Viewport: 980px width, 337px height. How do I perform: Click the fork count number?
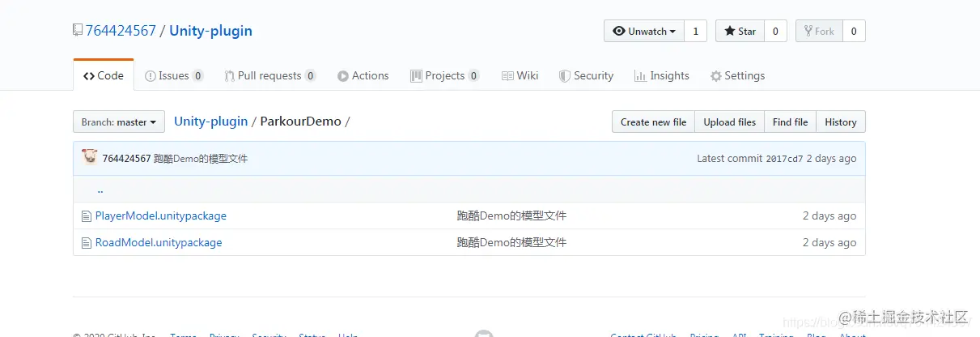[854, 32]
